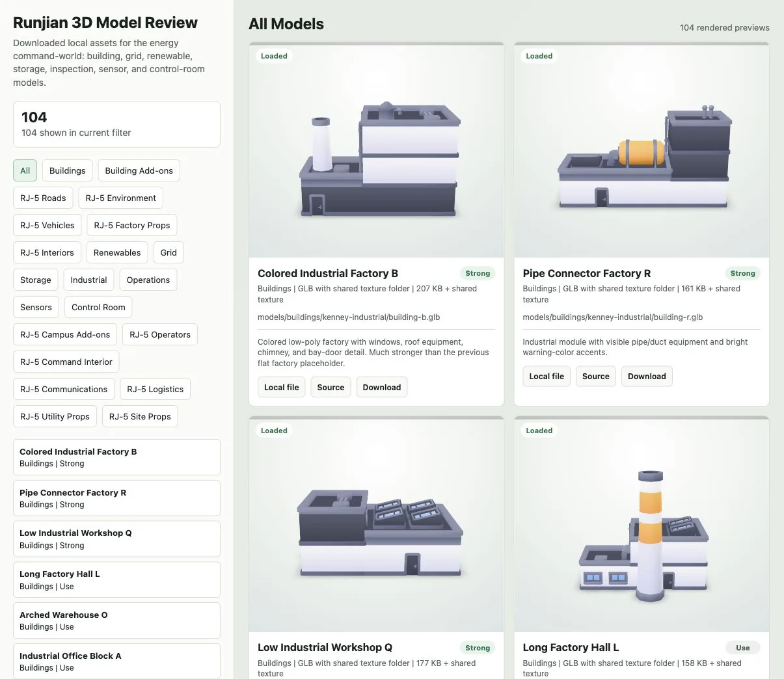Open Arched Warehouse O list item
This screenshot has width=784, height=679.
[x=116, y=620]
